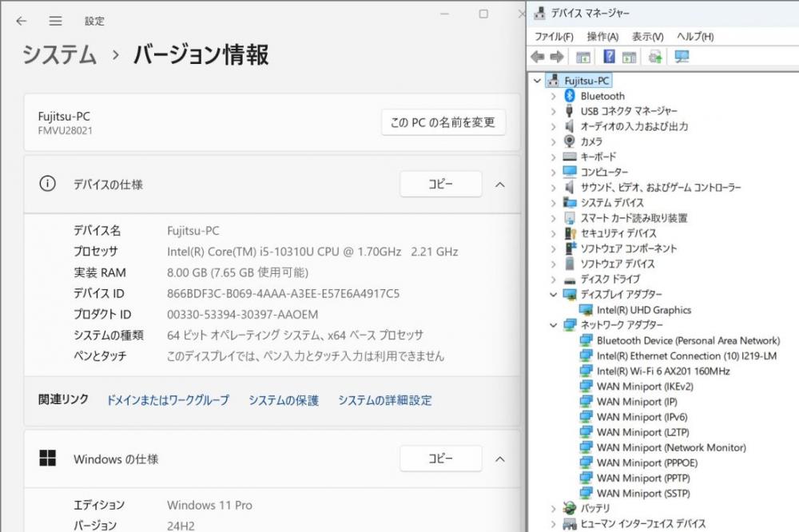Maximize the Settings window
Screen dimensions: 799x532
(483, 14)
